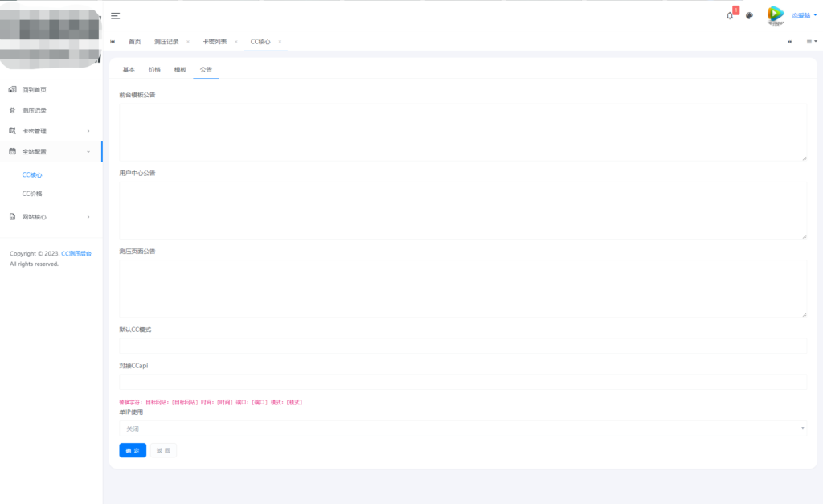This screenshot has width=823, height=504.
Task: Open the theme palette icon
Action: 749,15
